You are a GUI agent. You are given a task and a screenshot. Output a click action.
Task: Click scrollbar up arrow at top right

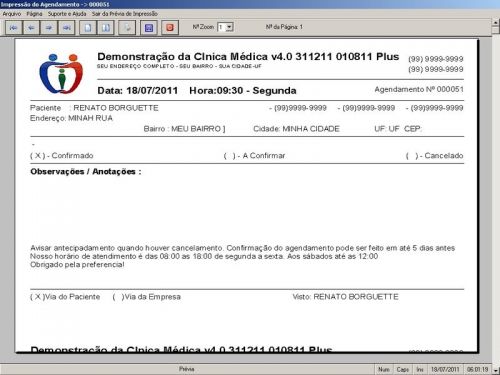click(x=496, y=22)
